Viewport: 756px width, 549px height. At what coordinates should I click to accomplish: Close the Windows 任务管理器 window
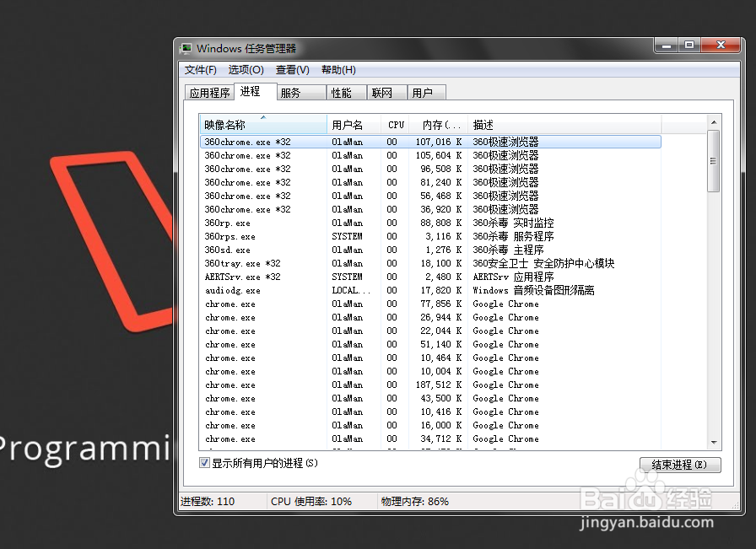click(x=721, y=46)
